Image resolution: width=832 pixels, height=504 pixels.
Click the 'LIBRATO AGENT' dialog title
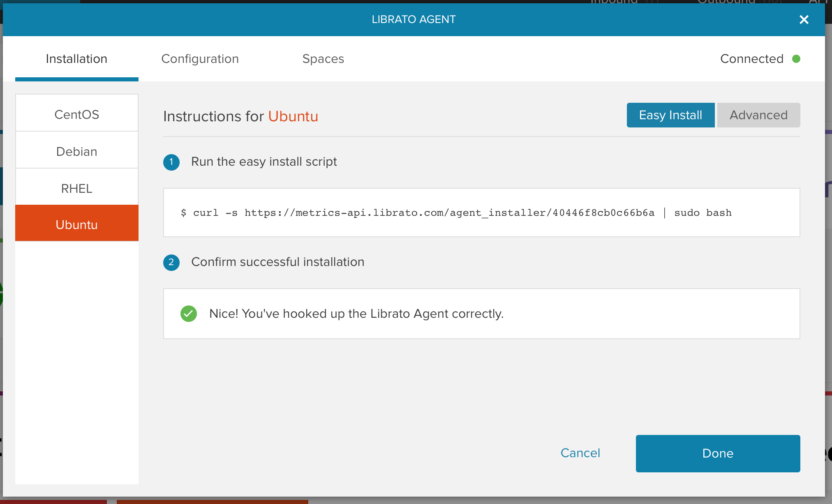point(414,19)
